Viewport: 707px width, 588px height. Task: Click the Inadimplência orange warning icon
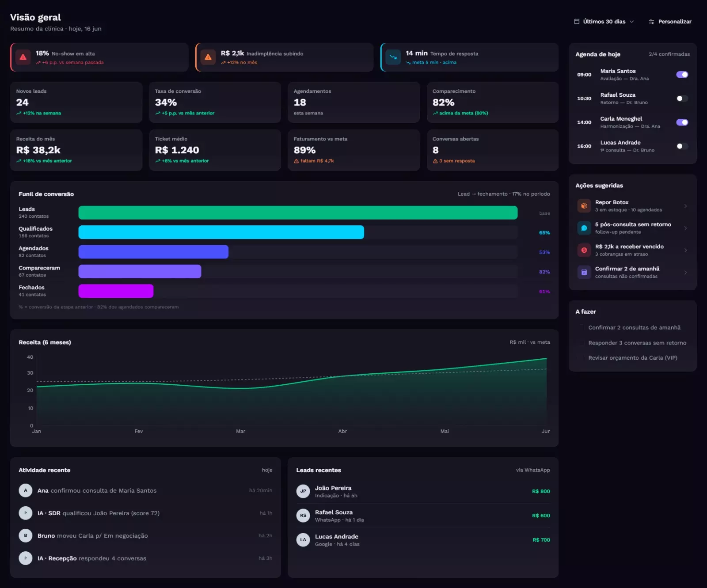tap(208, 57)
